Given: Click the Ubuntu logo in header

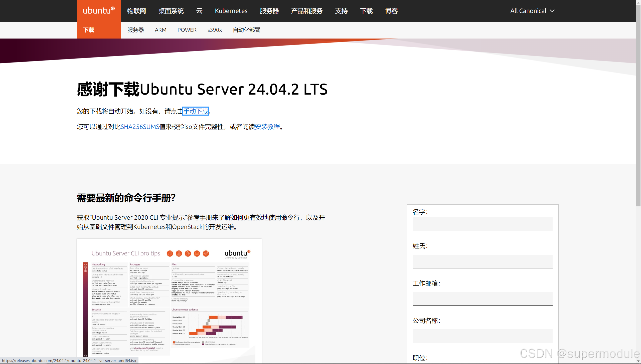Looking at the screenshot, I should point(99,11).
